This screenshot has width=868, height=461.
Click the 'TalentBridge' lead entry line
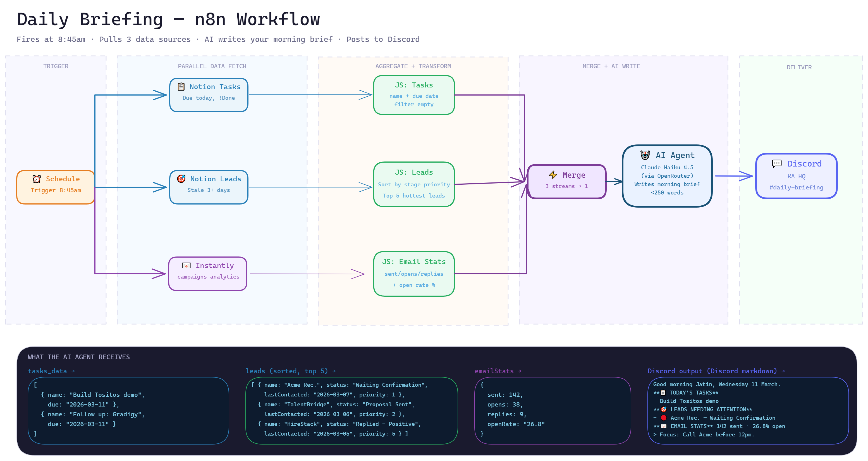pyautogui.click(x=336, y=404)
